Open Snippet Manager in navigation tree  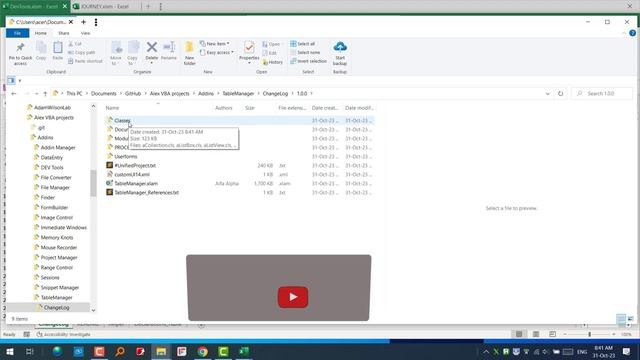(x=60, y=287)
